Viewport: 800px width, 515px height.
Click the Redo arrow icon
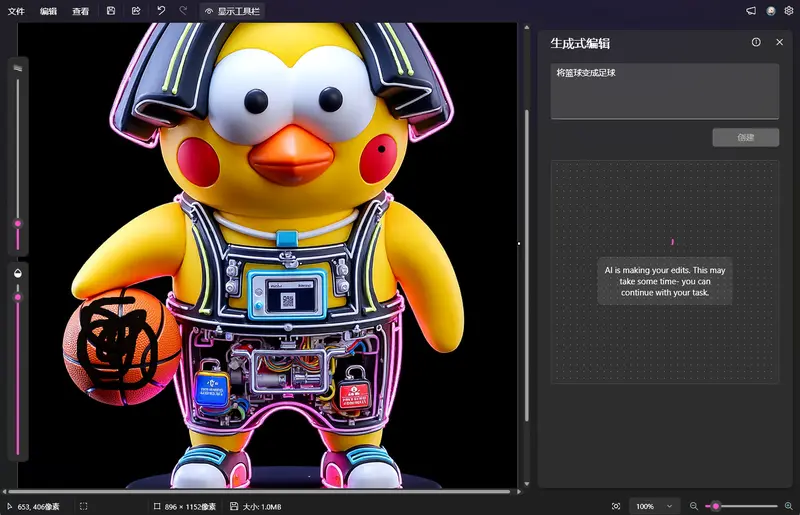click(183, 11)
